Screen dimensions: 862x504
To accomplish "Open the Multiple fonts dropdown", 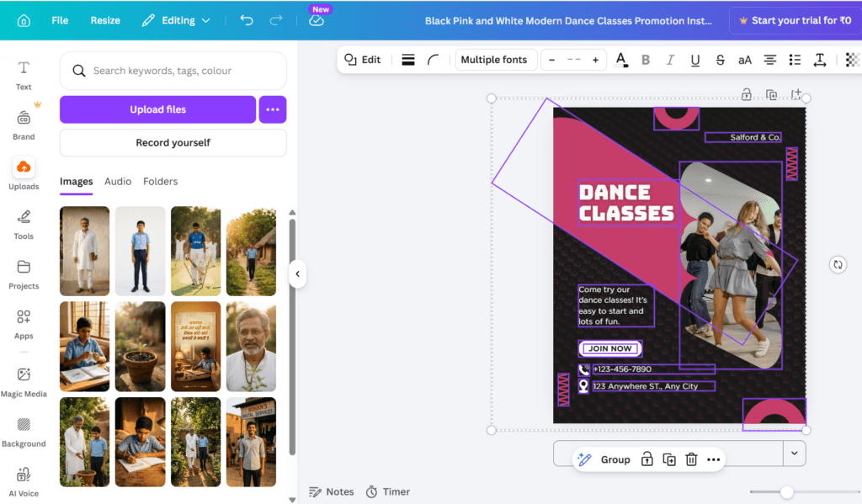I will 493,60.
